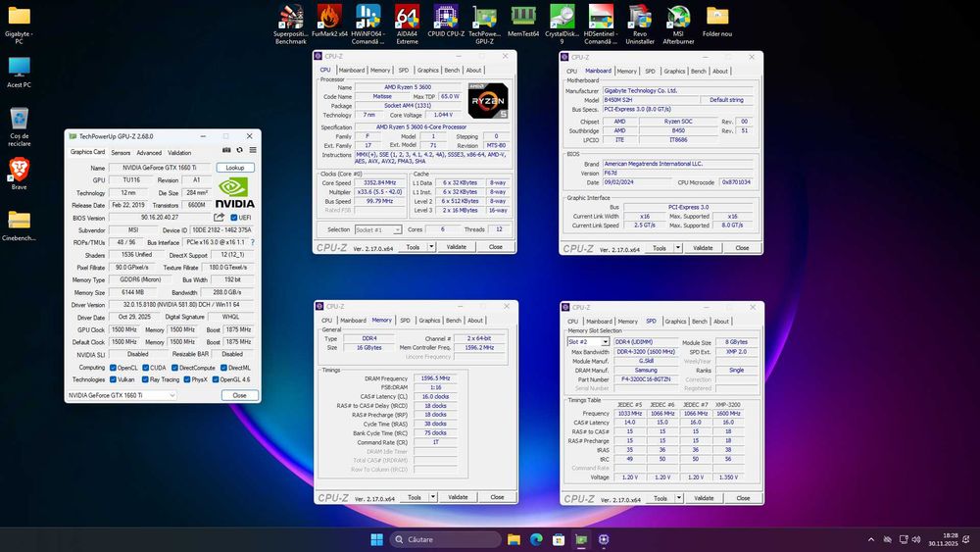Launch the MemTest64 desktop icon
Viewport: 980px width, 552px height.
point(523,21)
